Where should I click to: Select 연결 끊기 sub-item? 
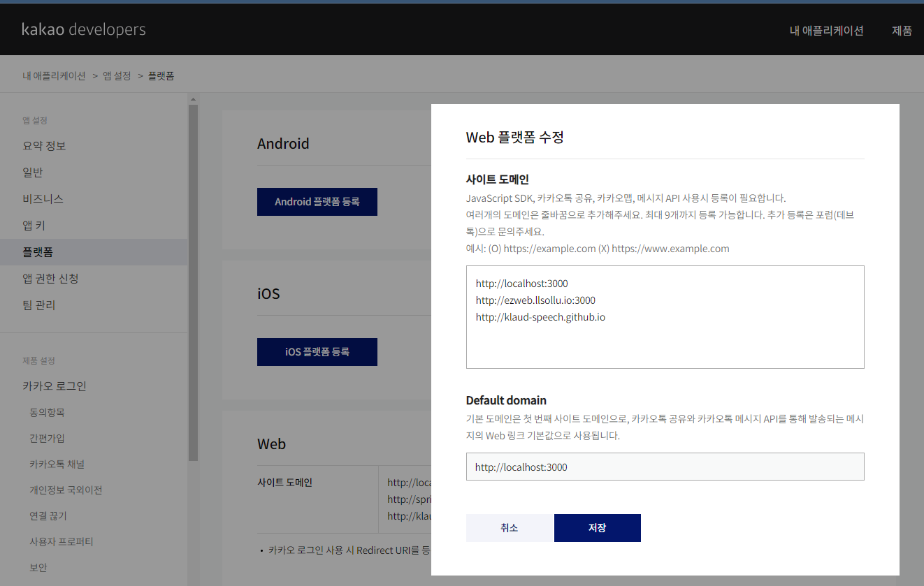48,516
